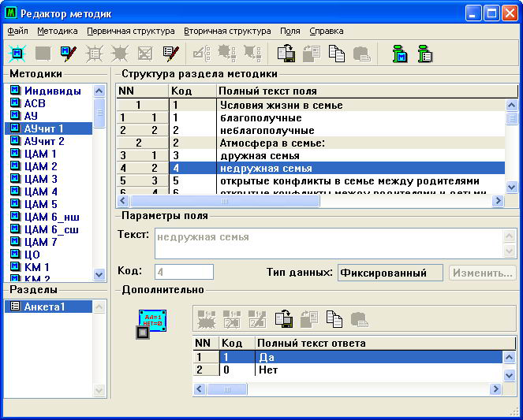Image resolution: width=523 pixels, height=420 pixels.
Task: Click the save-to-disk icon in answers toolbar
Action: tap(284, 319)
